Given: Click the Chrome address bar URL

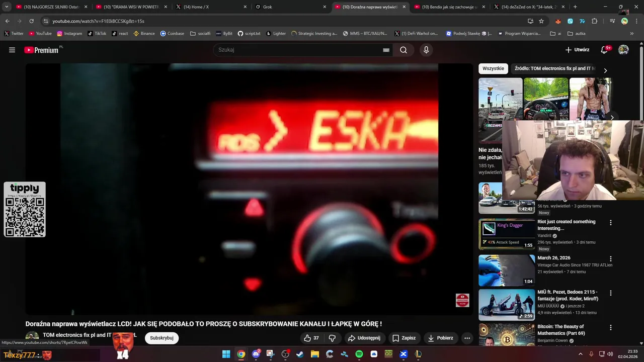Looking at the screenshot, I should 98,21.
